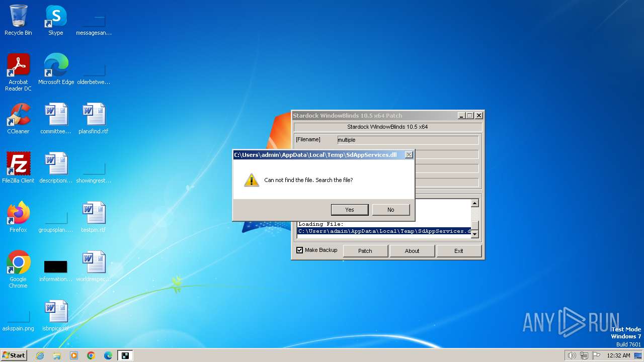Open Internet Explorer from the taskbar
Viewport: 644px width, 362px height.
(40, 355)
